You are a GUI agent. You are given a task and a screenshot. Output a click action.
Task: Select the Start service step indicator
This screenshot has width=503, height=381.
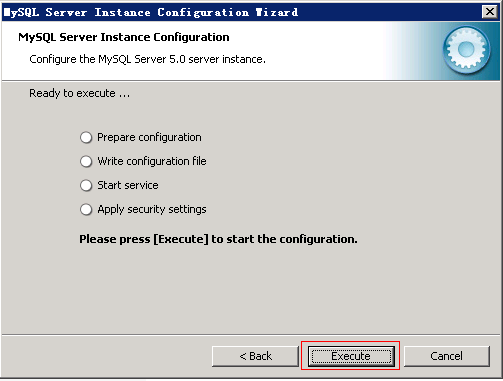point(86,185)
